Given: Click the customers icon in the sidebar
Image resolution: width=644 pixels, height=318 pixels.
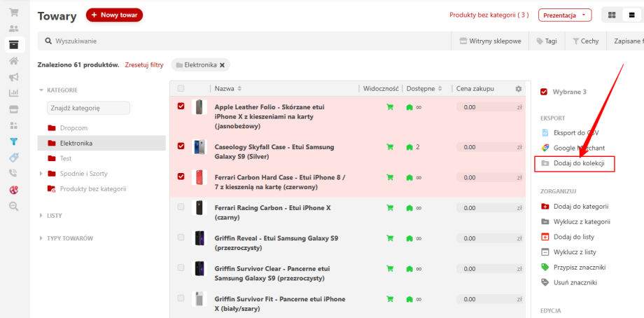Looking at the screenshot, I should [14, 29].
